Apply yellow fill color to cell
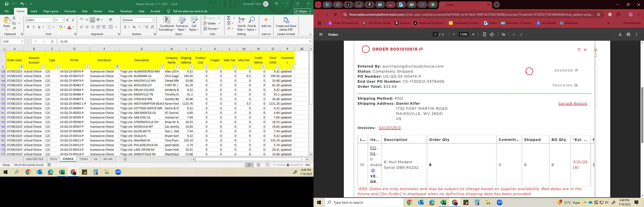The image size is (644, 207). point(60,27)
